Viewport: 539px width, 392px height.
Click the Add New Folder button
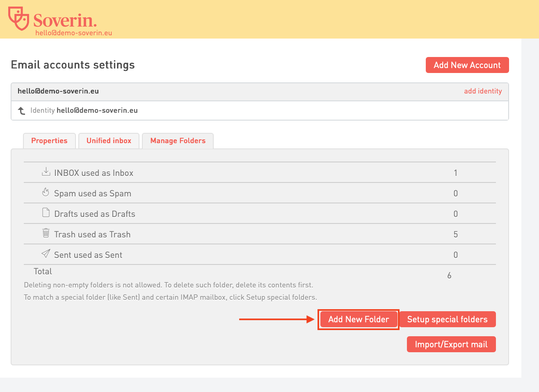tap(358, 319)
